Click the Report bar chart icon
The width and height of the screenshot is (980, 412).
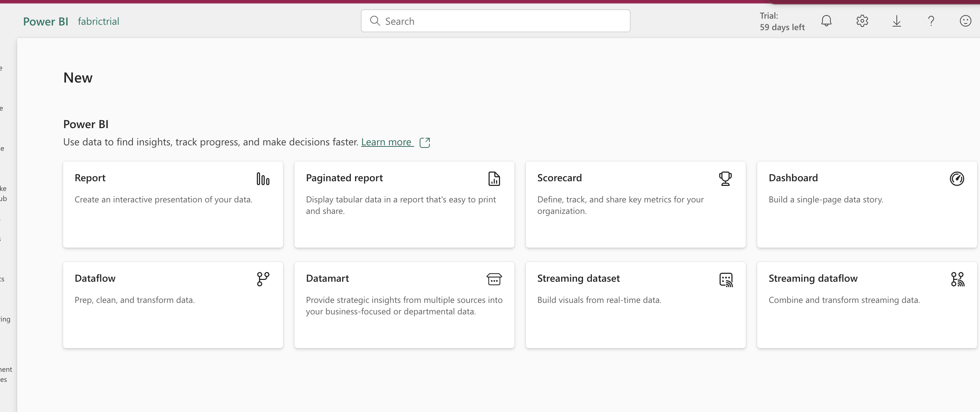263,179
